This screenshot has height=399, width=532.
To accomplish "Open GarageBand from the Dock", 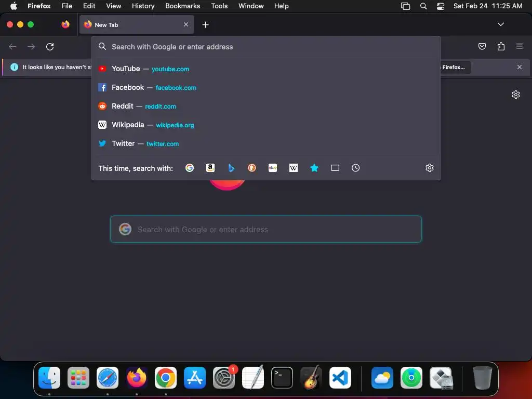I will 311,377.
